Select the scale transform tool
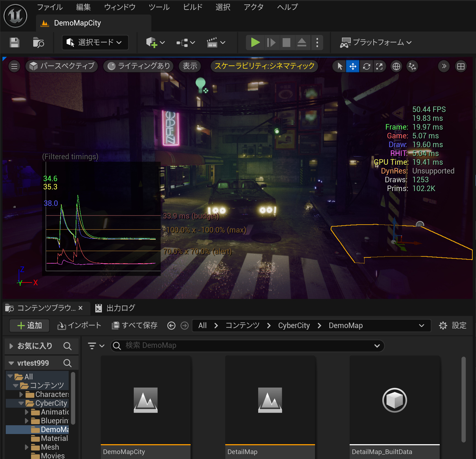Screen dimensions: 476x459 click(379, 66)
